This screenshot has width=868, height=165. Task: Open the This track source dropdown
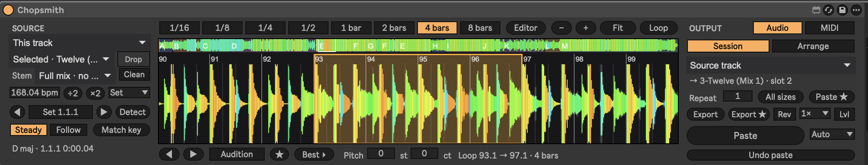coord(79,43)
